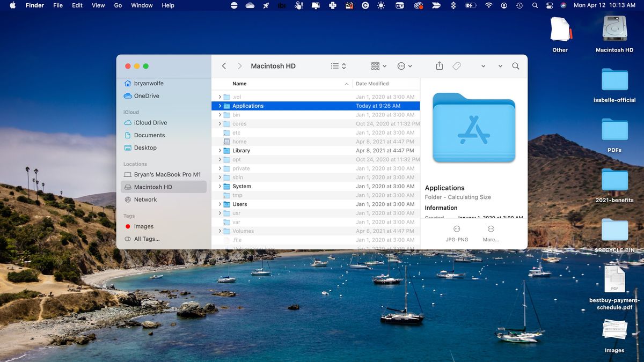Open the Go menu in the menu bar

tap(117, 5)
